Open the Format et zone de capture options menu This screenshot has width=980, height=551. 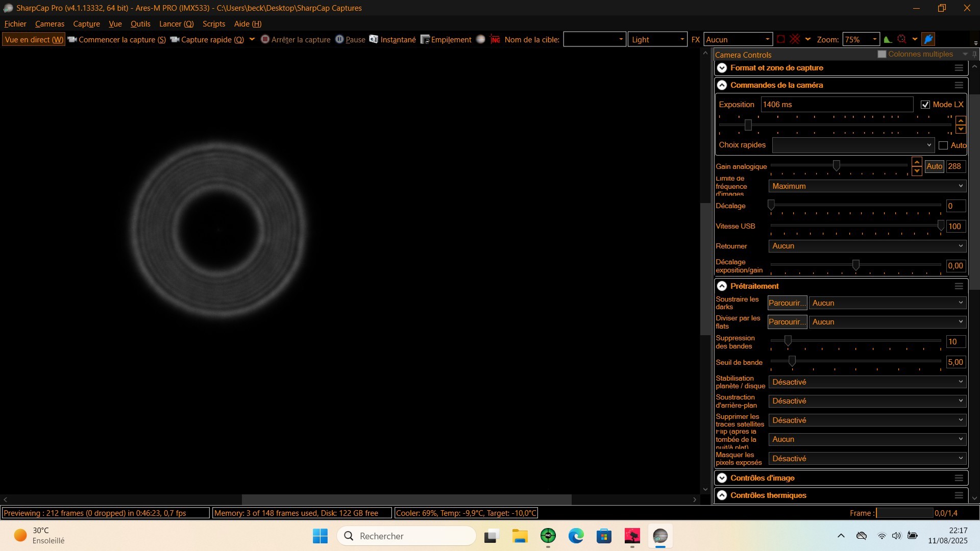pyautogui.click(x=959, y=68)
